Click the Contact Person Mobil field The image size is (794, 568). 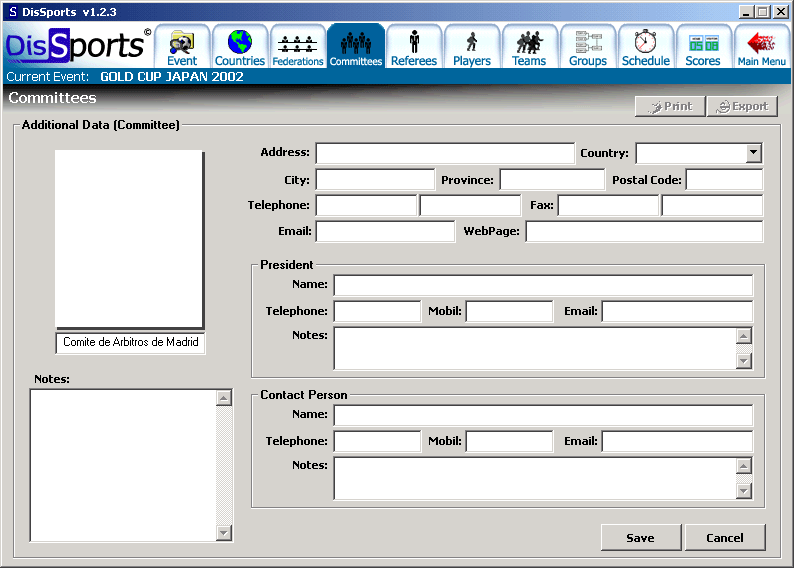coord(509,441)
